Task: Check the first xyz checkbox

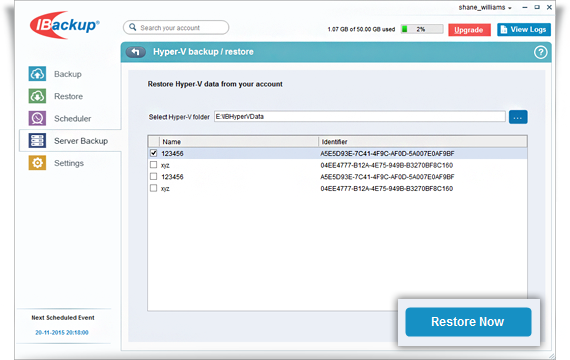Action: 153,165
